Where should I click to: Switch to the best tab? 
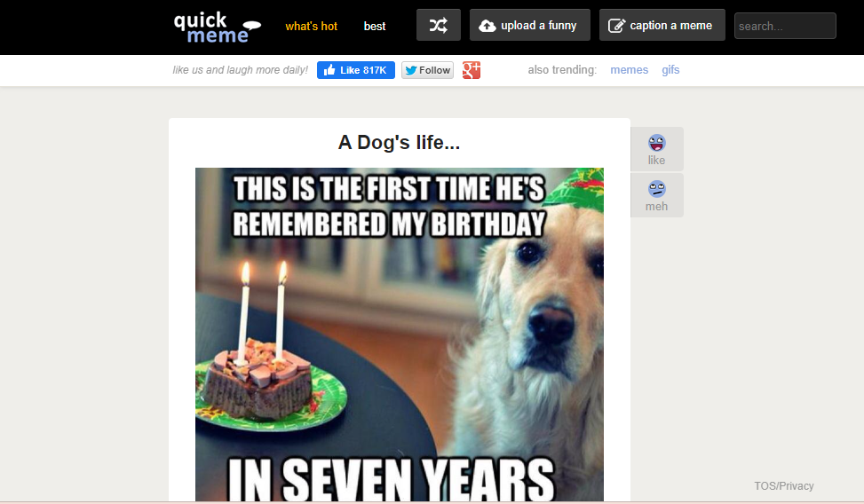click(x=375, y=26)
